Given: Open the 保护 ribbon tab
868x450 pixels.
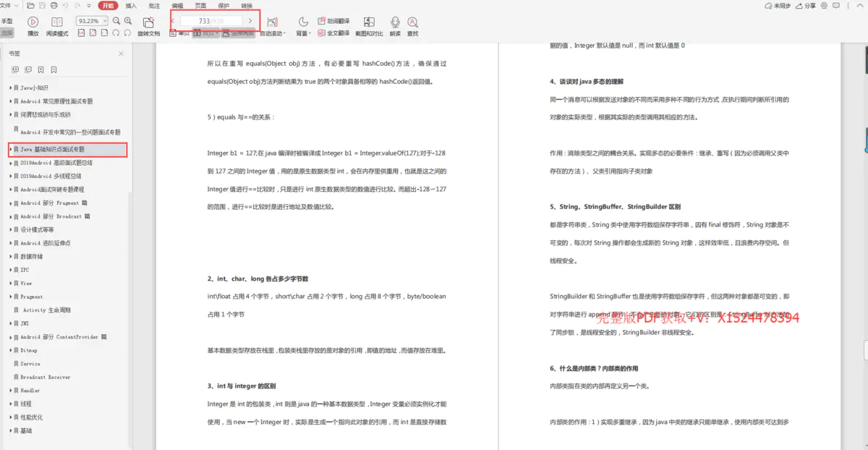Looking at the screenshot, I should click(x=224, y=6).
